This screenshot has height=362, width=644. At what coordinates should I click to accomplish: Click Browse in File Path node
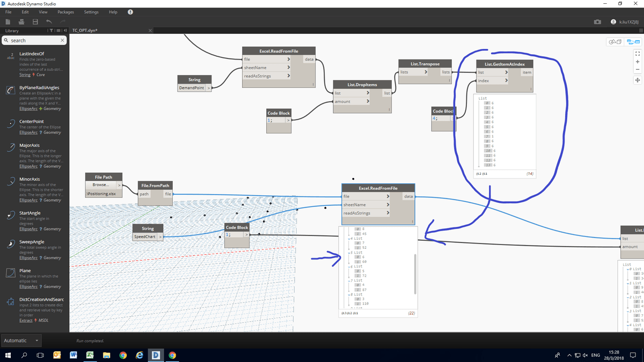point(101,184)
